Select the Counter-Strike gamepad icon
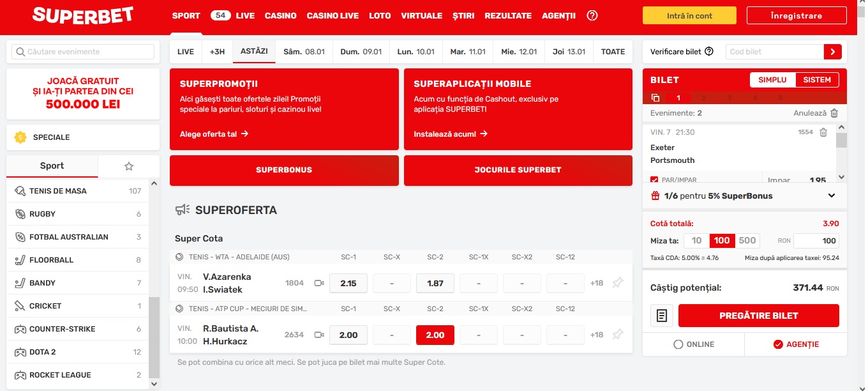The image size is (868, 391). coord(19,329)
